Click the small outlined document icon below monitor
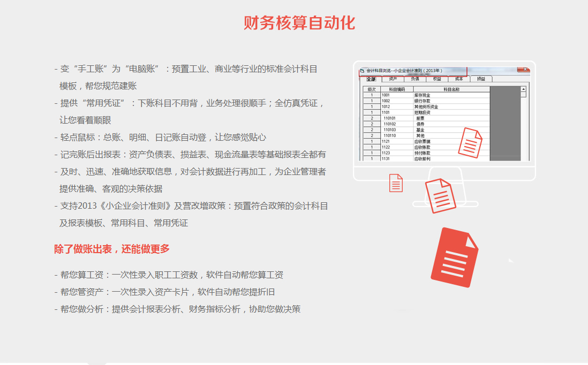Screen dimensions: 588x365 coord(396,183)
